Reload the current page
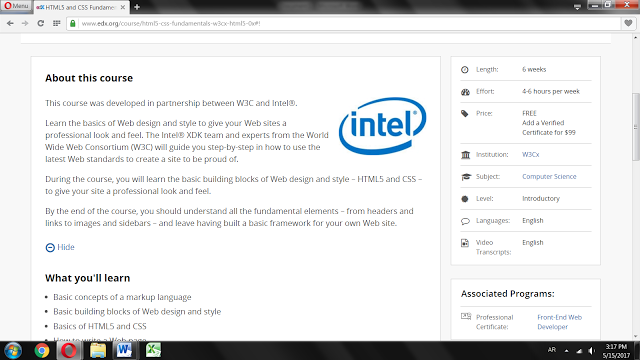The width and height of the screenshot is (640, 360). [x=40, y=23]
